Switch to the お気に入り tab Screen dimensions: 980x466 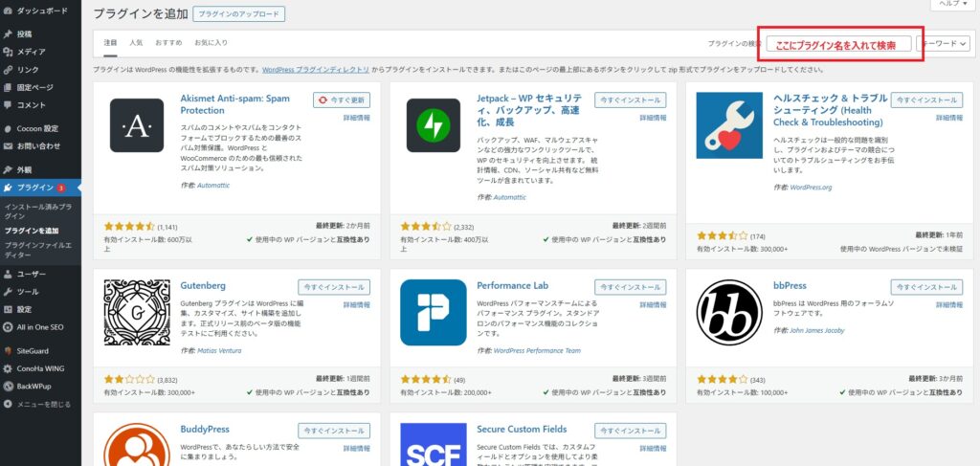(x=211, y=43)
